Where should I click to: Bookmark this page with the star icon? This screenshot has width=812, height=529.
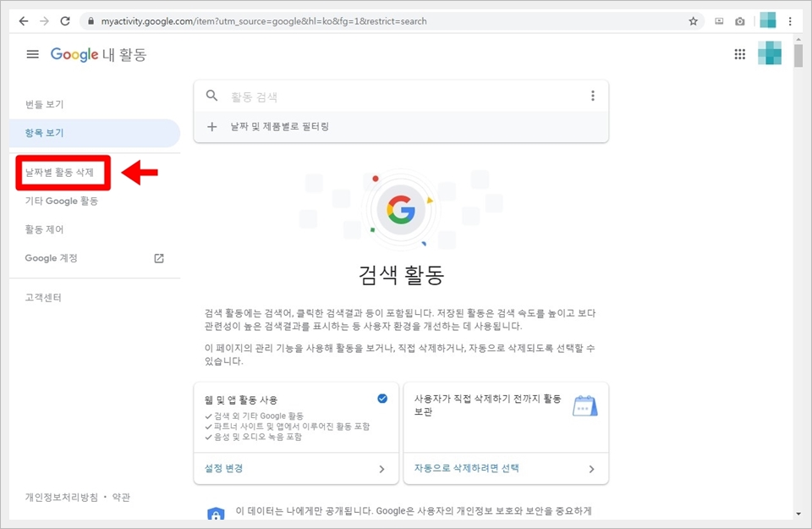coord(693,21)
